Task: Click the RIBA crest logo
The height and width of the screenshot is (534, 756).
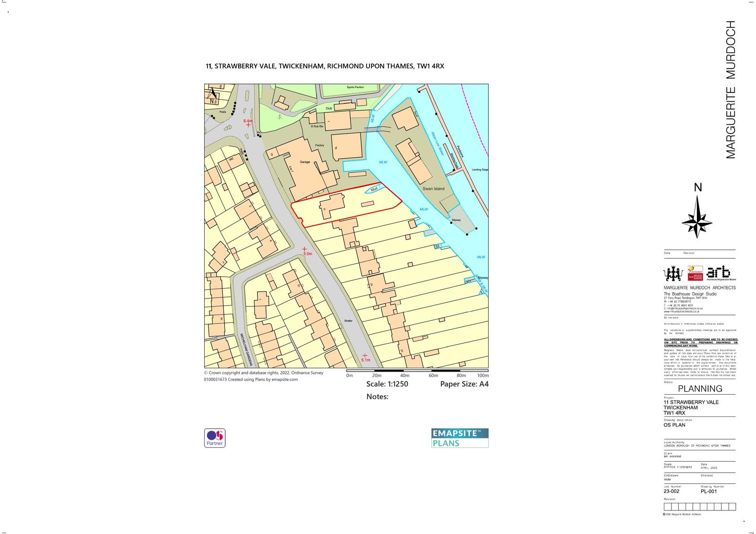Action: [673, 273]
